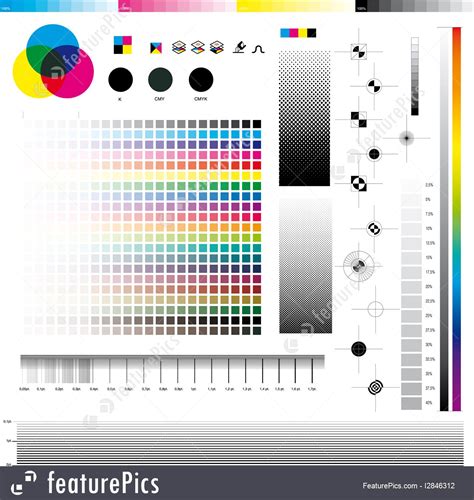The width and height of the screenshot is (474, 500).
Task: Click the coarse halftone dot gradient rectangle
Action: pos(305,118)
